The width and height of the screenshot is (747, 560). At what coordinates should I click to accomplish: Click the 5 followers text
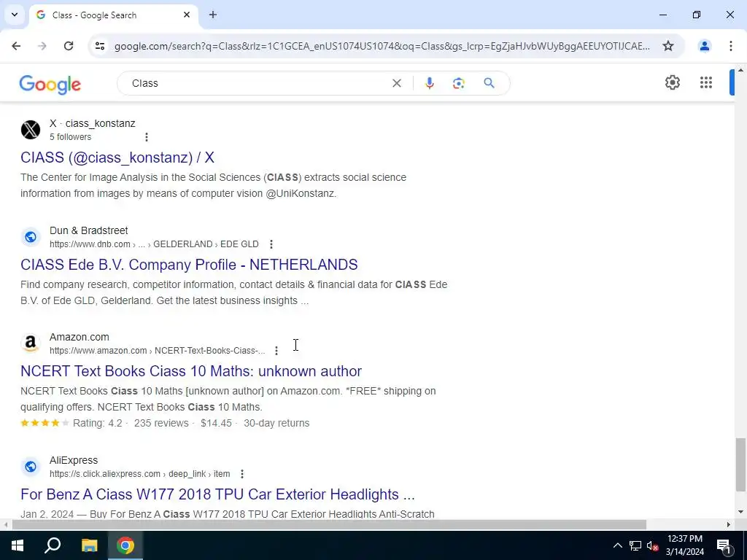coord(70,137)
